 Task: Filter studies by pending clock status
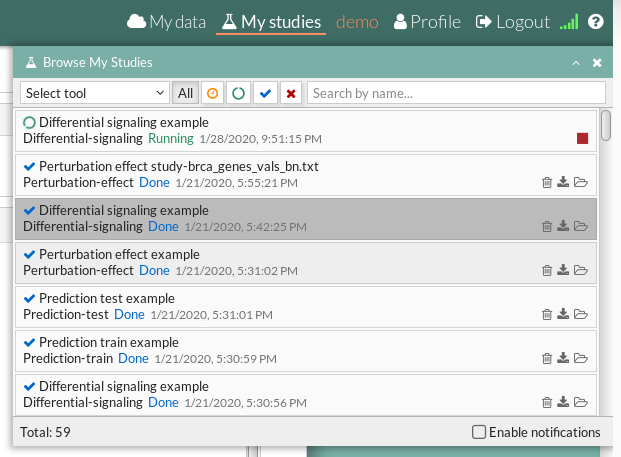point(213,93)
